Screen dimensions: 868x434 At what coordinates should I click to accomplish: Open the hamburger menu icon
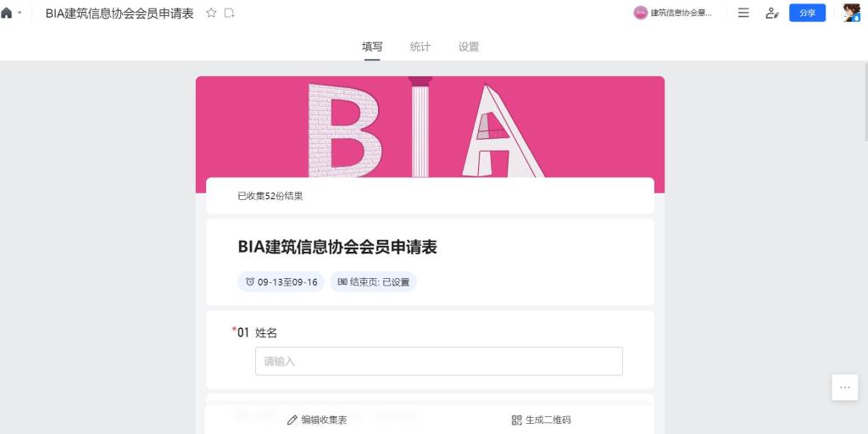[x=743, y=13]
